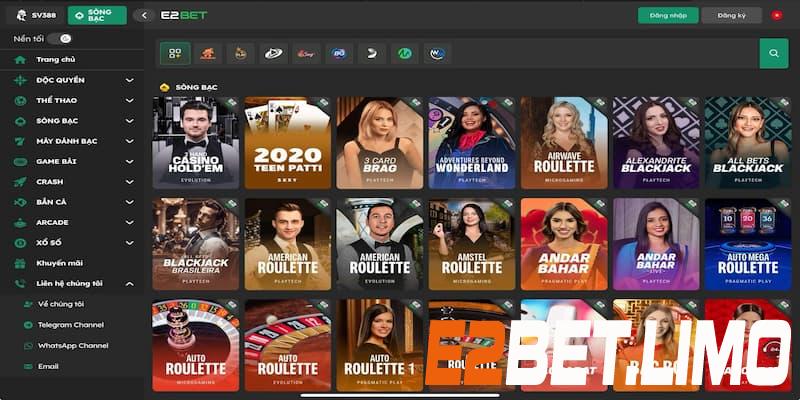
Task: Filter by the green Microgaming logo
Action: (405, 53)
